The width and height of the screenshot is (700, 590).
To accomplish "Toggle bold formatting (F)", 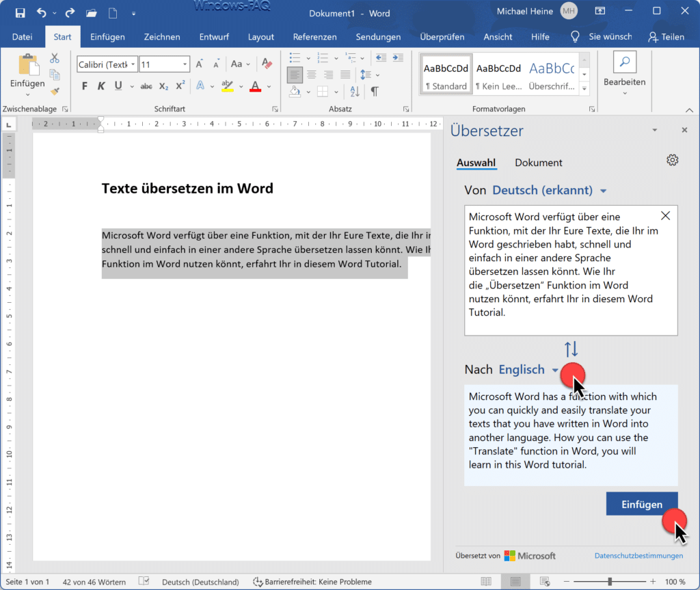I will (x=84, y=86).
